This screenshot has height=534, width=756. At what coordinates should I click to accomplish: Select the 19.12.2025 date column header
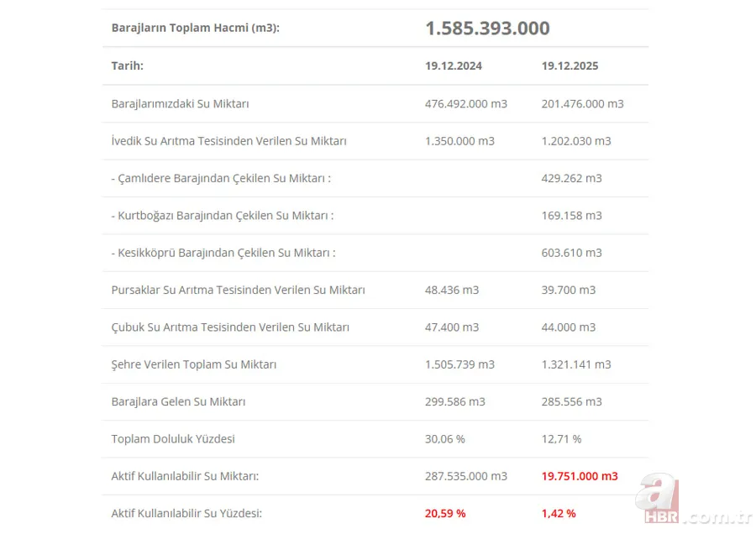point(570,65)
